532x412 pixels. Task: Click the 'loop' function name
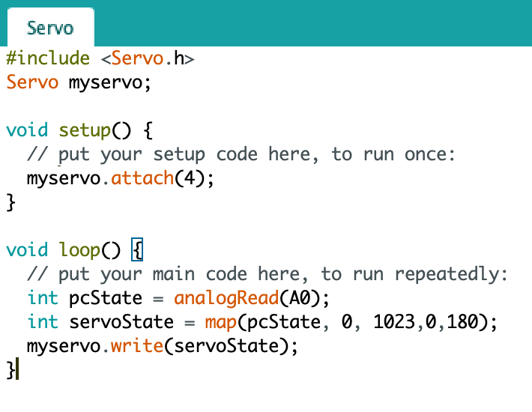tap(79, 251)
